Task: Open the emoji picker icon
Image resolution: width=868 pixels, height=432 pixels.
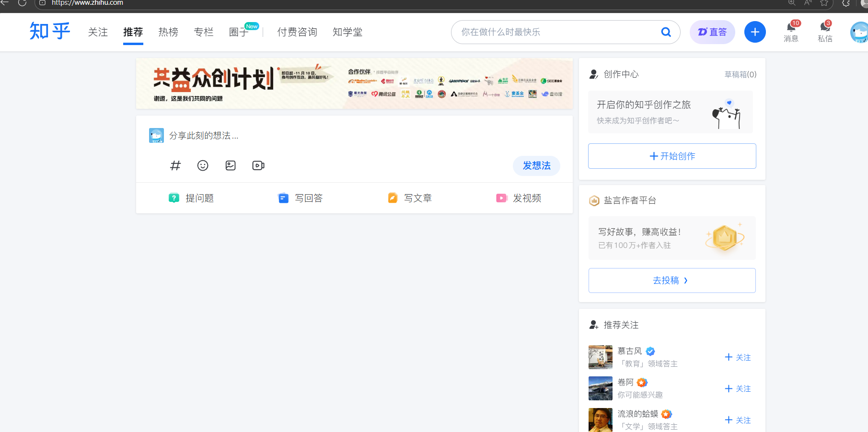Action: click(x=203, y=165)
